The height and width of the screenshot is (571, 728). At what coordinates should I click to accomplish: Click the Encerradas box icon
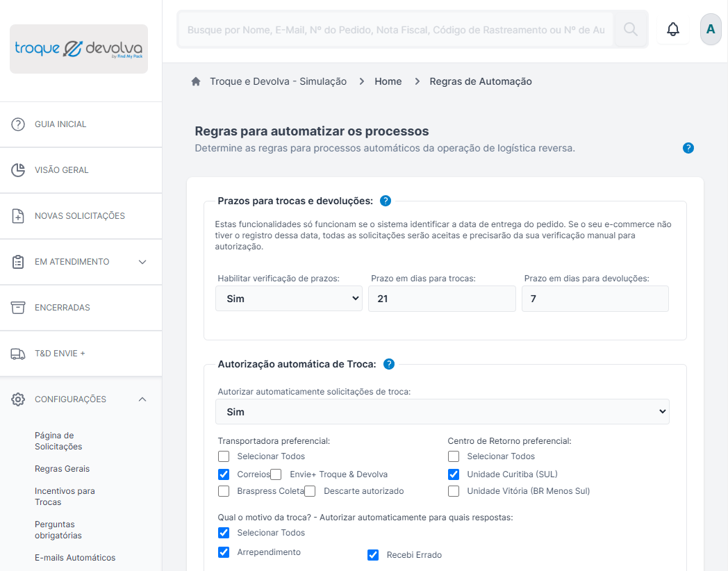[17, 307]
